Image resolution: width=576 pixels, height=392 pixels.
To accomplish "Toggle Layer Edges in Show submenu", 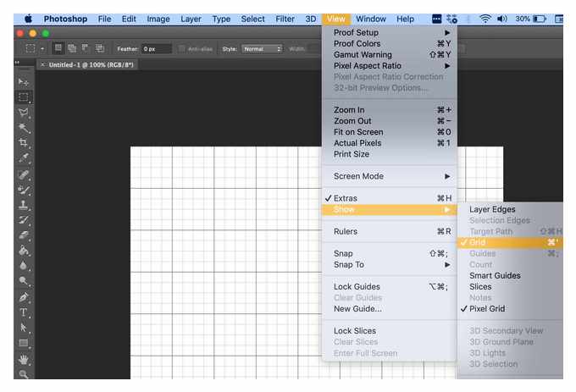I will (x=510, y=209).
